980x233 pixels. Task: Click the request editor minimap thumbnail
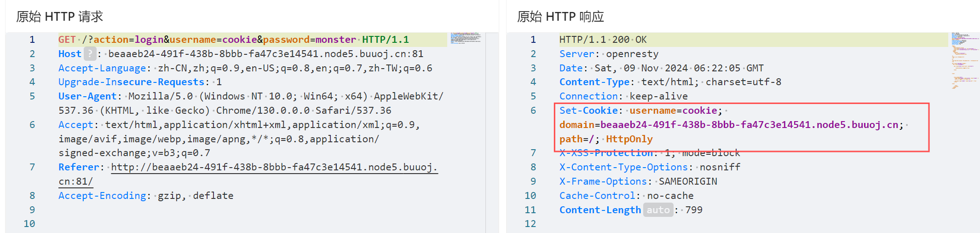(466, 38)
